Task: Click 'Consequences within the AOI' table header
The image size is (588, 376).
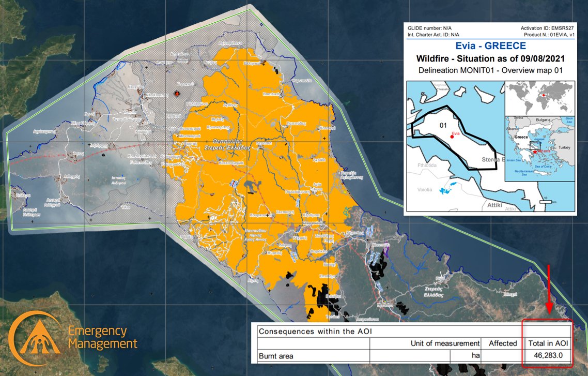Action: point(315,332)
